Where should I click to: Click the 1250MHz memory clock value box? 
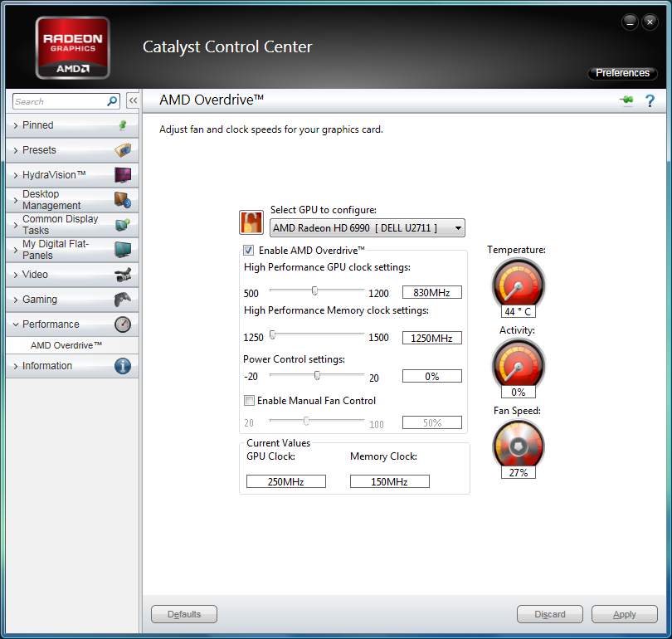432,338
